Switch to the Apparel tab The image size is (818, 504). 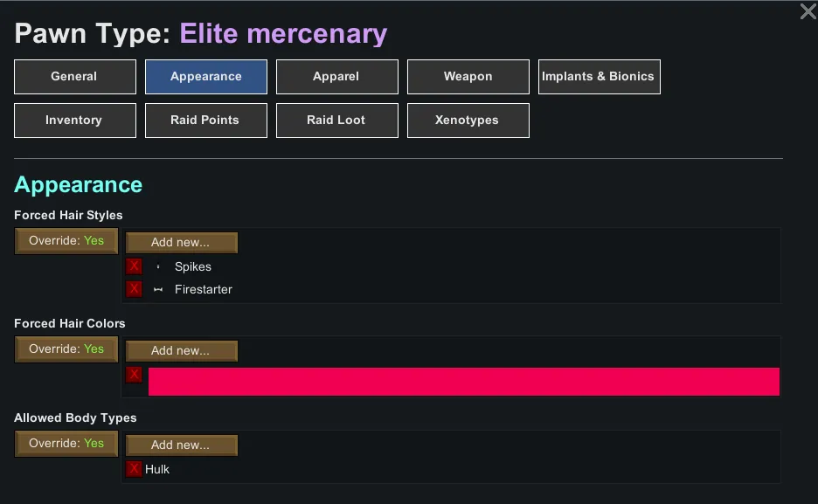tap(336, 77)
